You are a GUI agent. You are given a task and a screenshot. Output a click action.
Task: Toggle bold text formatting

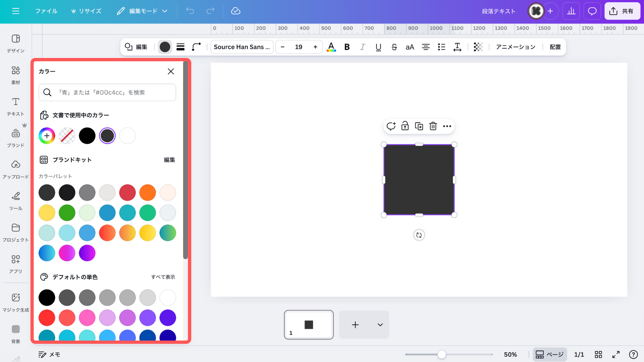(347, 47)
